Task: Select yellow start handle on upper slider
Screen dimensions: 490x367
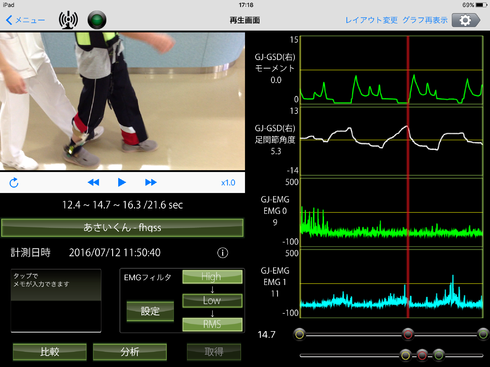Action: 299,334
